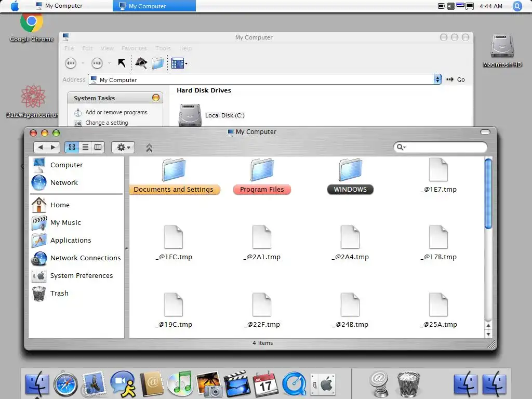Open the Program Files folder
Viewport: 532px width, 399px height.
pyautogui.click(x=262, y=176)
